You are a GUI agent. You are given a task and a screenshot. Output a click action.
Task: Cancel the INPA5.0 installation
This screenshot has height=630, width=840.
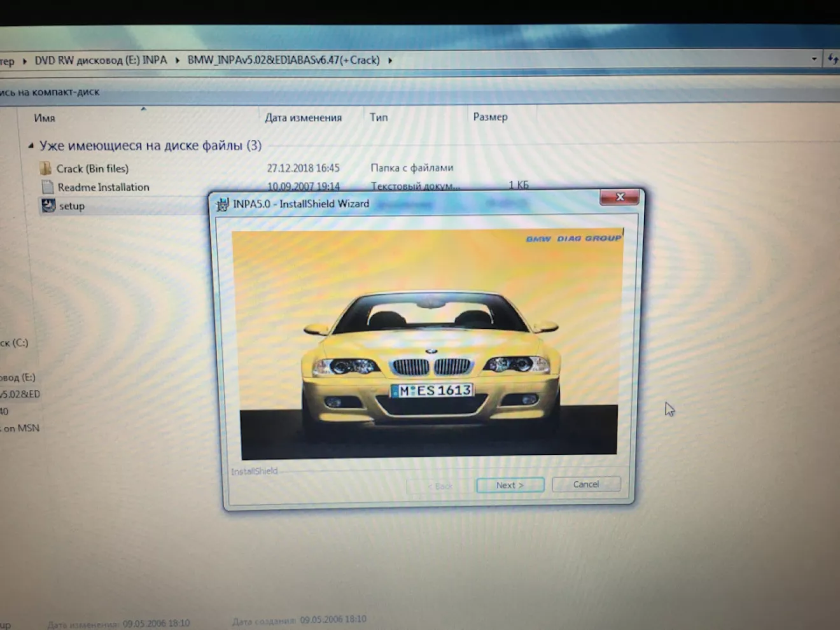point(585,484)
